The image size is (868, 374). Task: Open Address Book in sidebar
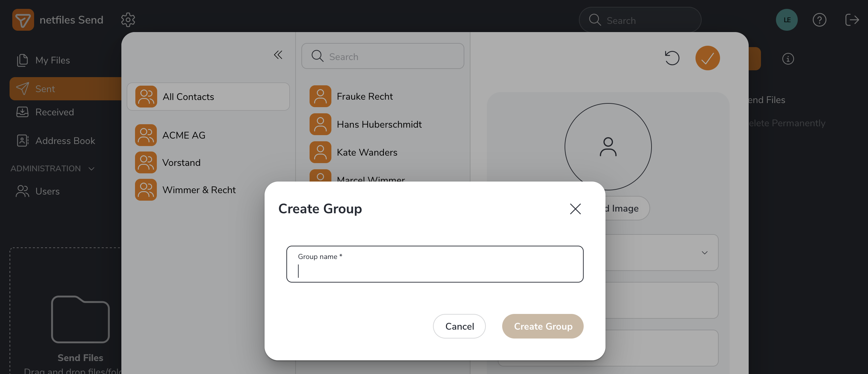[65, 141]
